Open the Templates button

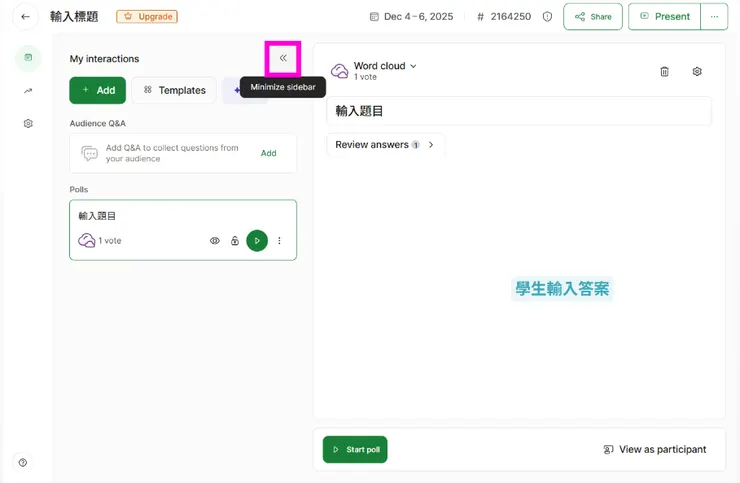pyautogui.click(x=174, y=90)
